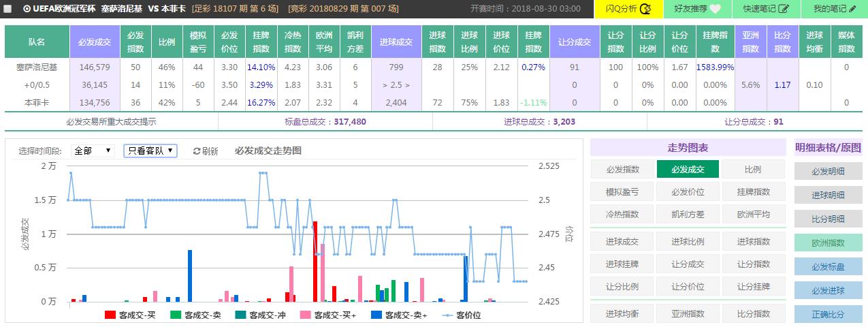Screen dimensions: 868x327
Task: Click the 媒体指数 column header
Action: click(x=847, y=42)
